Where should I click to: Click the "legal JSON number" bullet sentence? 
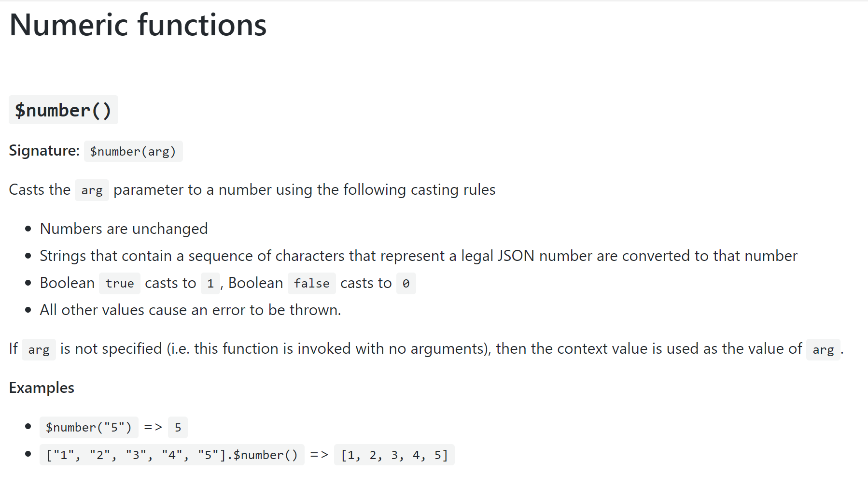click(x=418, y=256)
